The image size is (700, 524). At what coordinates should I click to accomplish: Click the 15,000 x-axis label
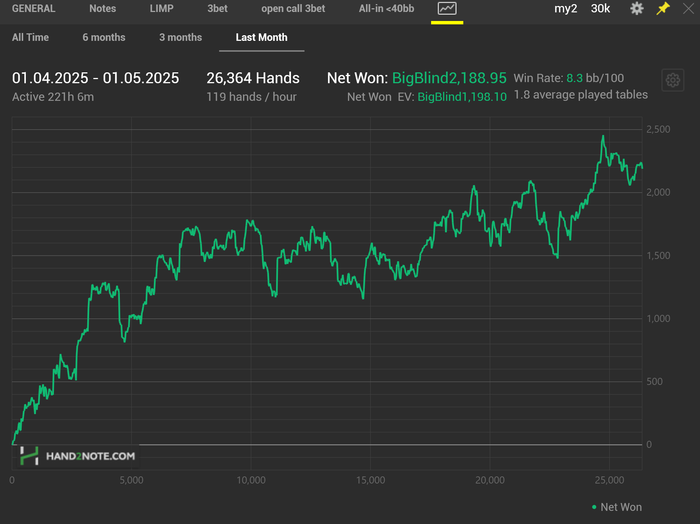pyautogui.click(x=371, y=480)
